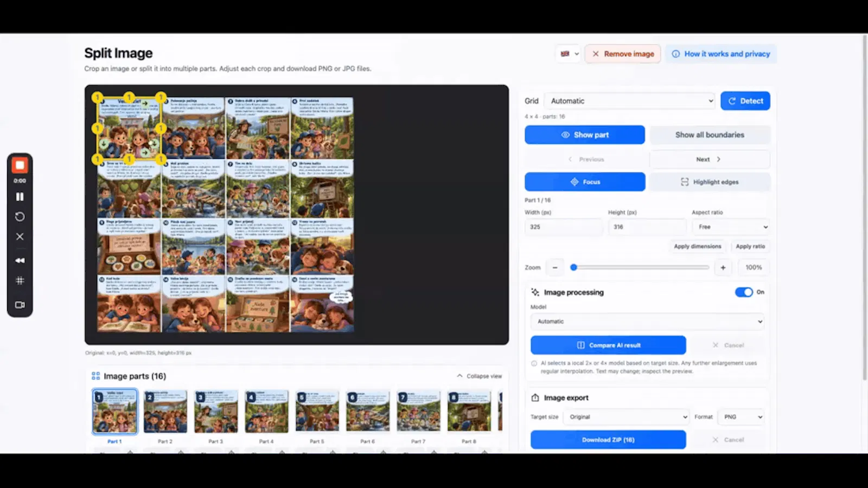Open the grid dots icon in the recorder bar

pyautogui.click(x=20, y=280)
